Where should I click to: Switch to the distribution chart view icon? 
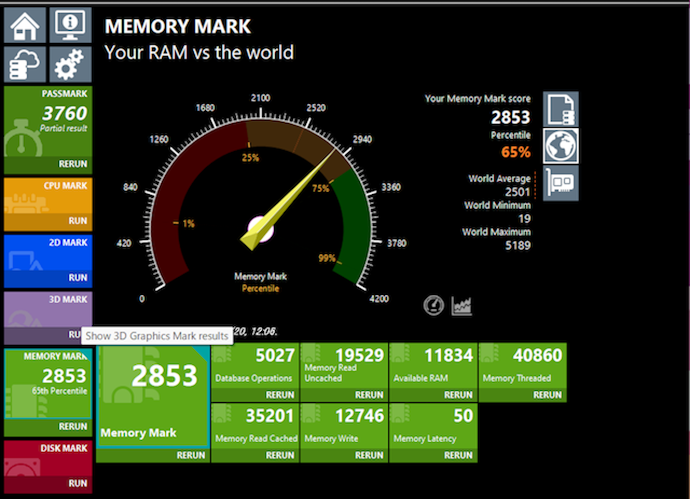point(462,306)
